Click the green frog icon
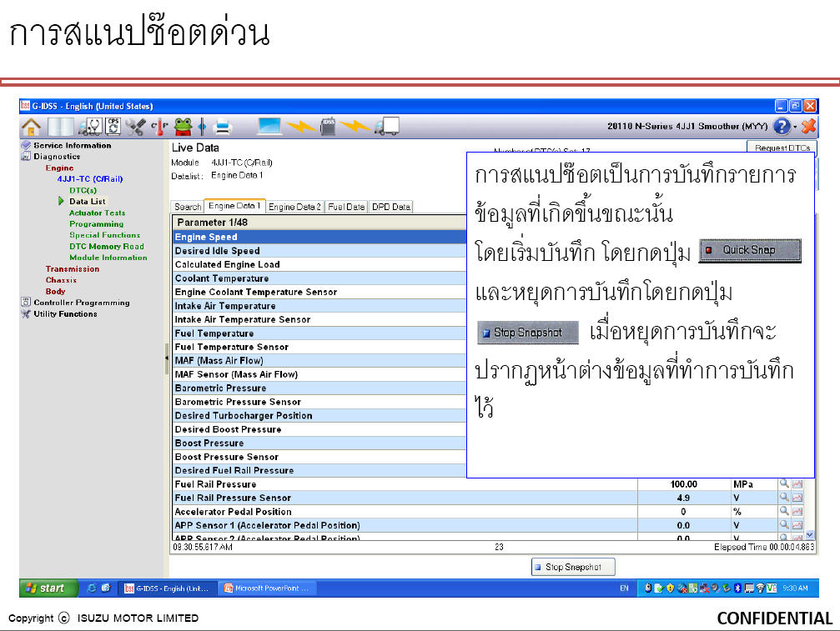The height and width of the screenshot is (631, 840). (184, 127)
